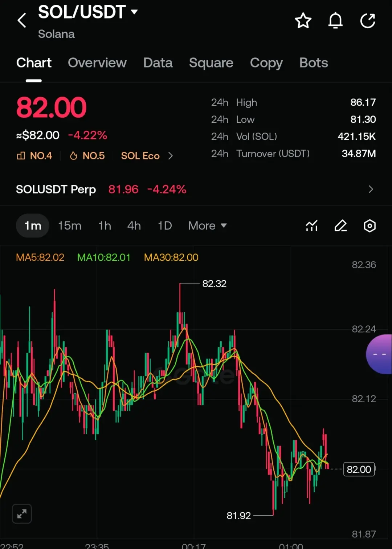The height and width of the screenshot is (549, 392).
Task: Tap the 24h Vol value 421.15K
Action: pyautogui.click(x=357, y=137)
